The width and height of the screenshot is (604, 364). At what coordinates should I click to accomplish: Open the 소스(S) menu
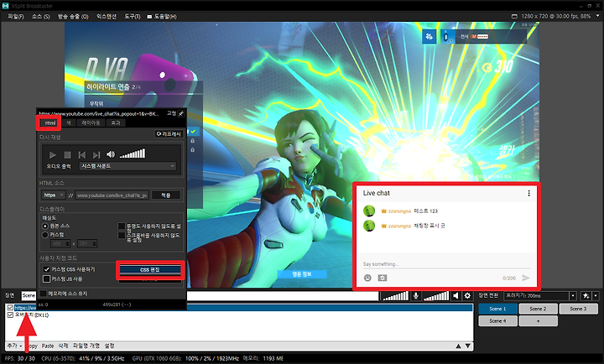[40, 17]
